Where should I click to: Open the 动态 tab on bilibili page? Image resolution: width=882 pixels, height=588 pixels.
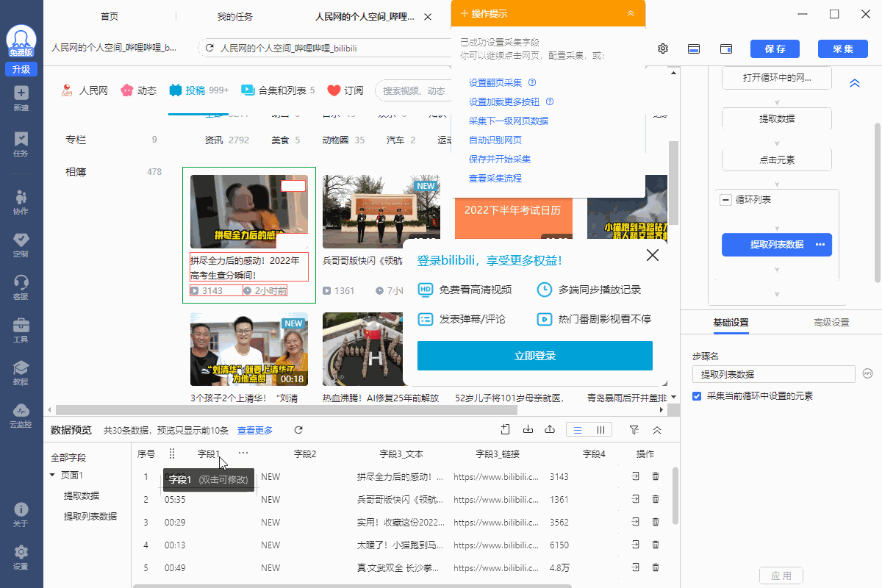click(138, 90)
